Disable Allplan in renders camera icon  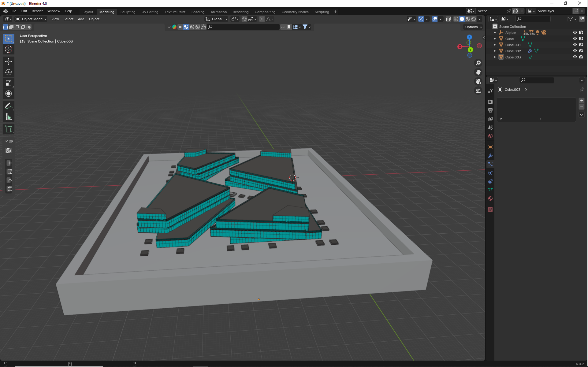(581, 32)
